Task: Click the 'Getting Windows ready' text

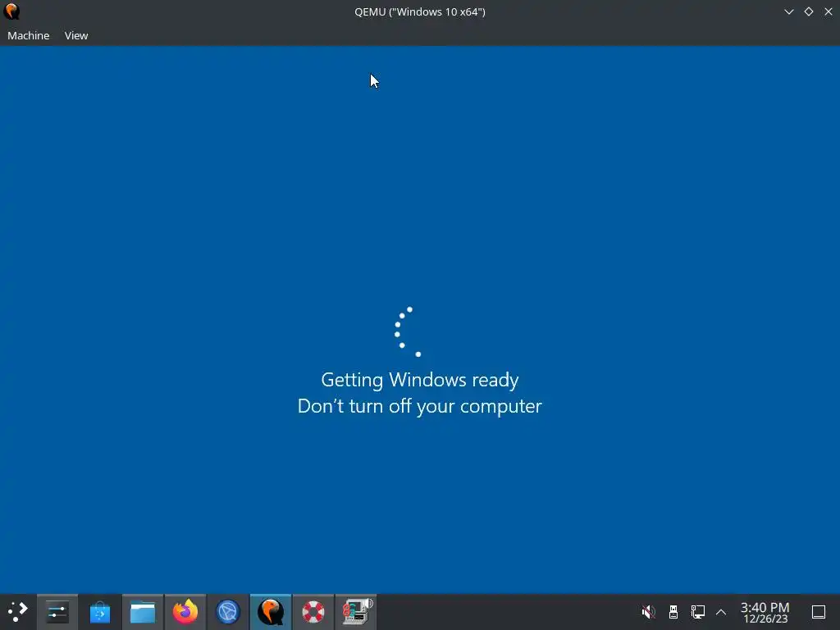Action: 419,380
